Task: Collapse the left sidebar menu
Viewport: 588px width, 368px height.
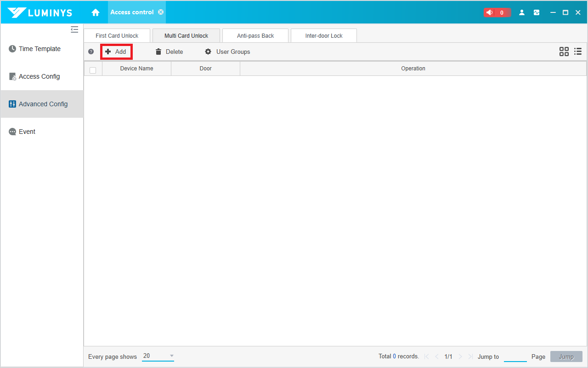Action: [74, 30]
